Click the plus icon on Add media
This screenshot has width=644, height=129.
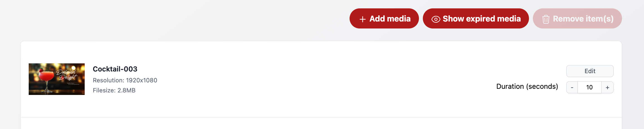point(362,19)
